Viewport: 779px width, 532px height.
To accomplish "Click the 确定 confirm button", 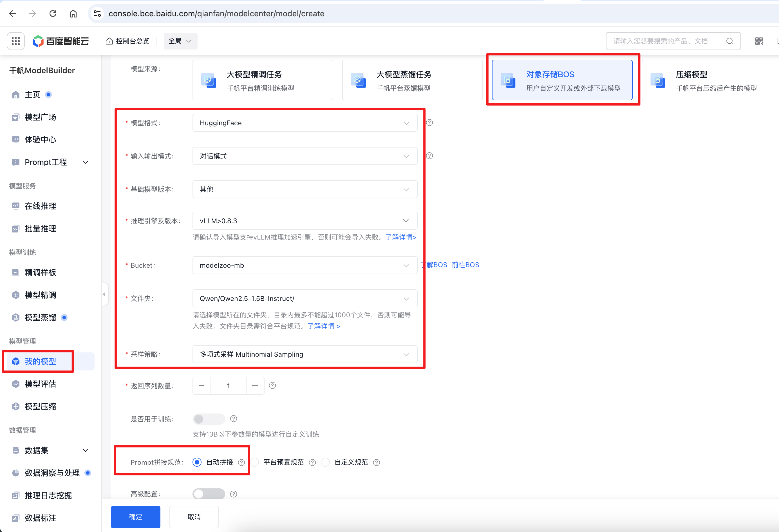I will tap(135, 517).
